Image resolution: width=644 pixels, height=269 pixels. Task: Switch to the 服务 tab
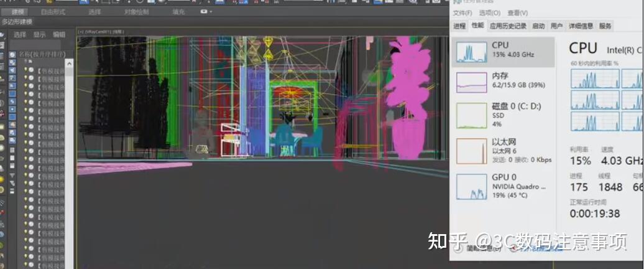tap(605, 26)
